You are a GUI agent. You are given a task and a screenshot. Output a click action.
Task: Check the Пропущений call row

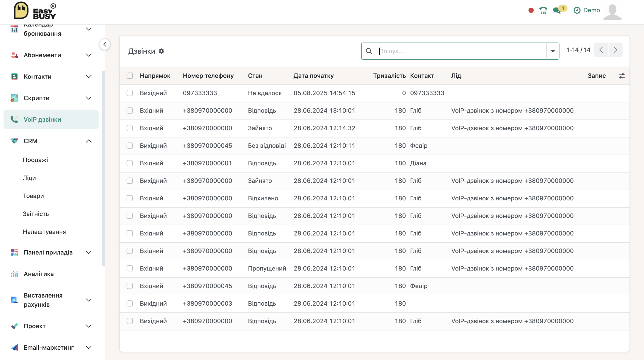[130, 268]
